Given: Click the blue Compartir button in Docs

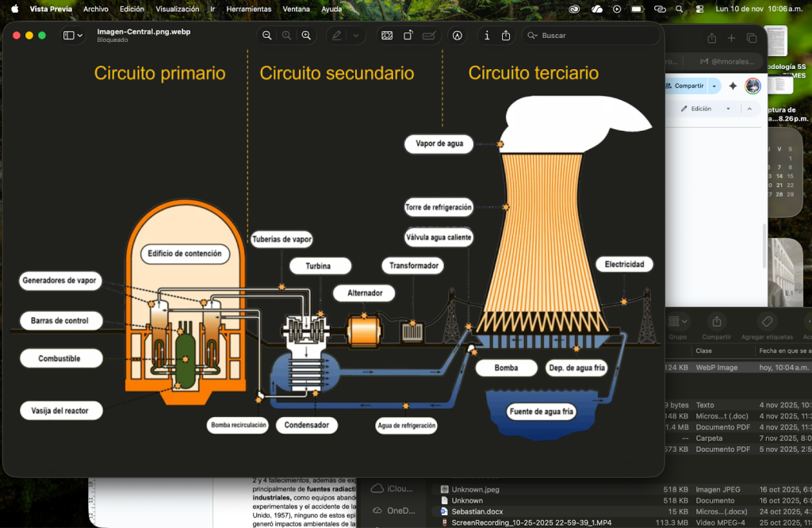Looking at the screenshot, I should pyautogui.click(x=687, y=86).
